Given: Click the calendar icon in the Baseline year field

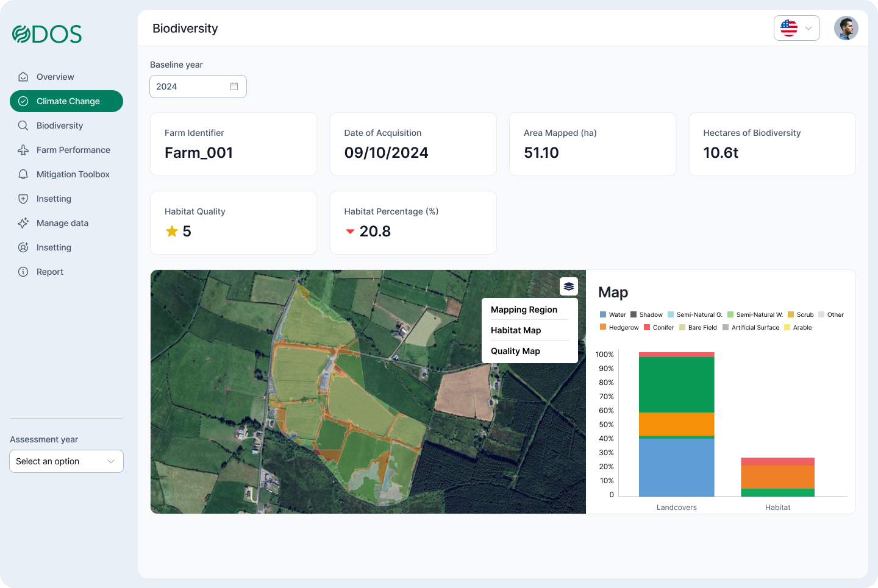Looking at the screenshot, I should 234,87.
